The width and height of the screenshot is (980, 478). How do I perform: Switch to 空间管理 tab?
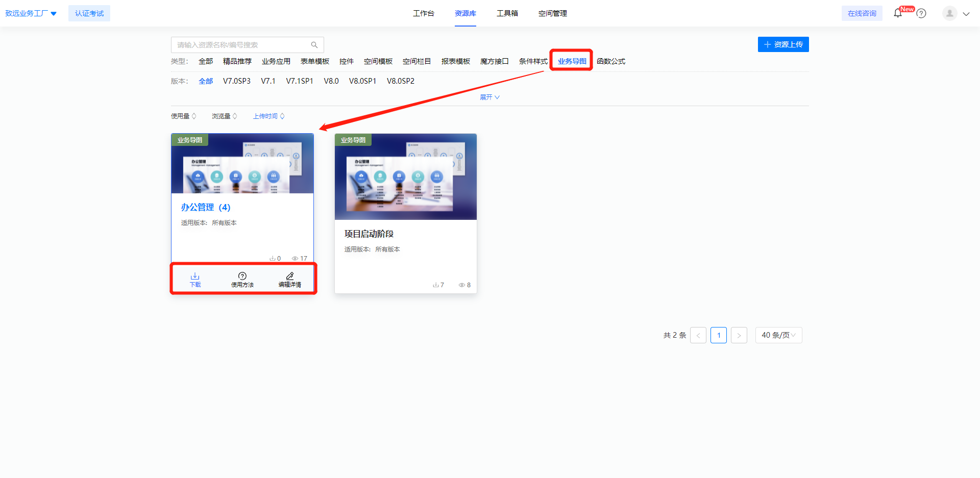tap(552, 13)
